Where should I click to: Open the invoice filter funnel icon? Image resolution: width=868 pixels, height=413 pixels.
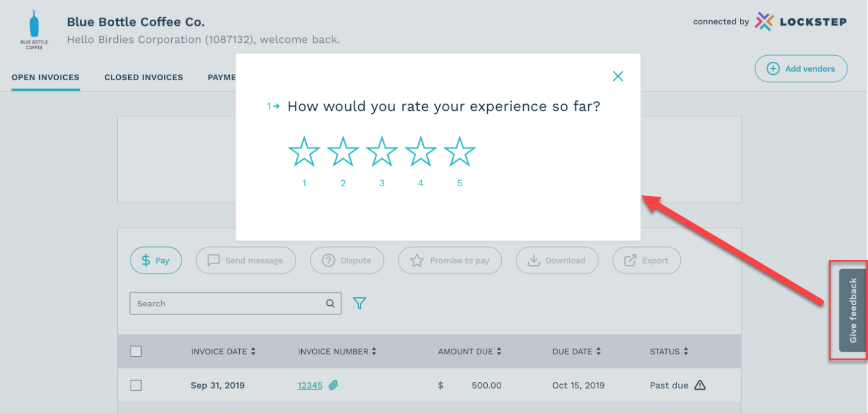tap(359, 303)
